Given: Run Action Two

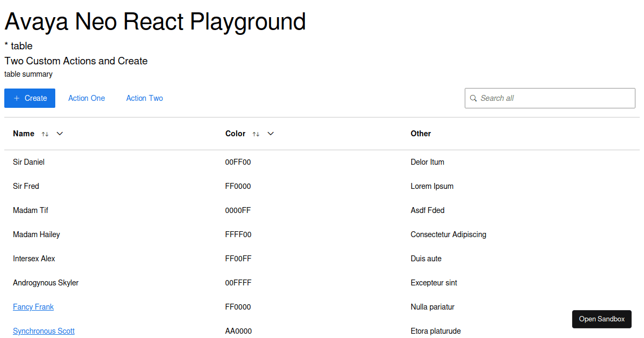Looking at the screenshot, I should (144, 98).
